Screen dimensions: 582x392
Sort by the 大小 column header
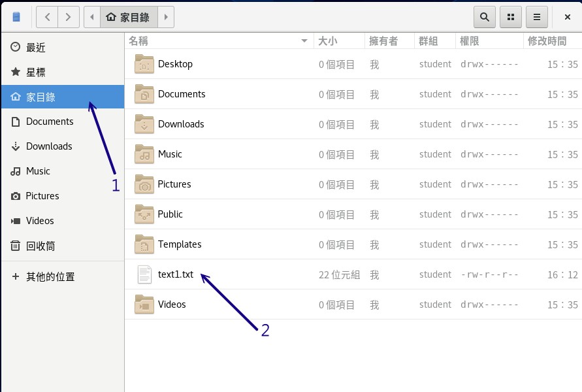click(x=327, y=41)
